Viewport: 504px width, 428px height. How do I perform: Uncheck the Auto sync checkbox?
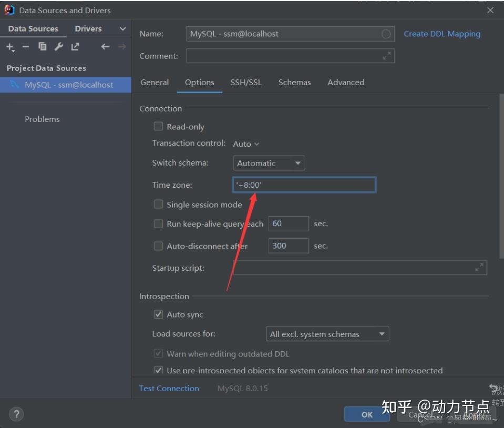pyautogui.click(x=159, y=314)
